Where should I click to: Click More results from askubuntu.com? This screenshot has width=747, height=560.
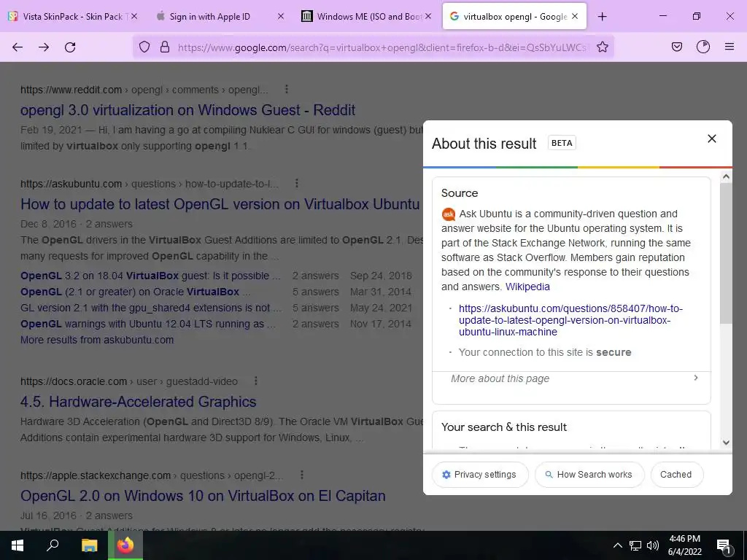[97, 340]
